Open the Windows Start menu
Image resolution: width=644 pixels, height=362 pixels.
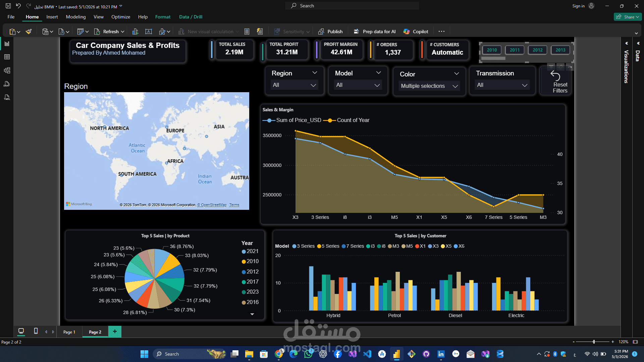(144, 354)
